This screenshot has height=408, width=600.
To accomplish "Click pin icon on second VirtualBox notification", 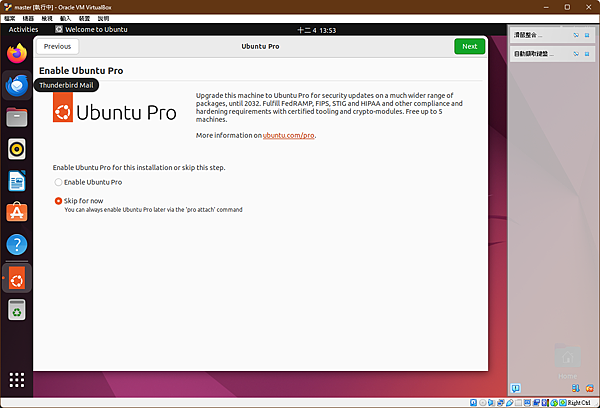I will click(x=576, y=54).
